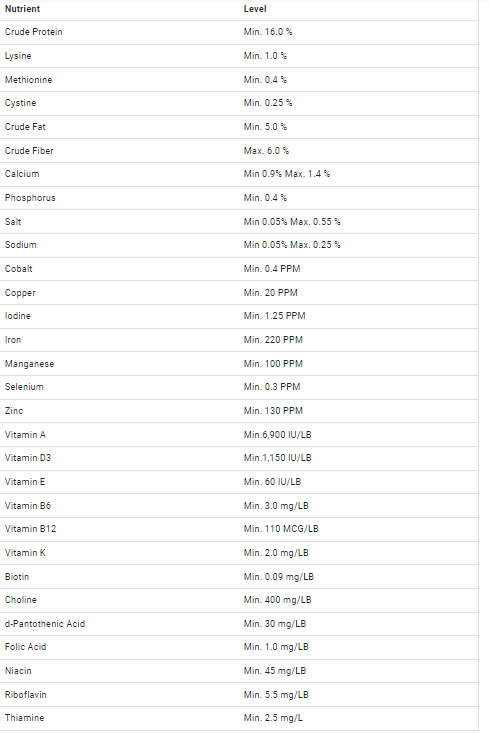This screenshot has height=733, width=489.
Task: Select the Cobalt row label
Action: point(19,269)
